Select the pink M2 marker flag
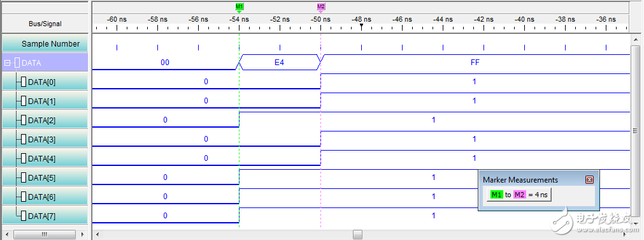The image size is (644, 240). tap(321, 6)
